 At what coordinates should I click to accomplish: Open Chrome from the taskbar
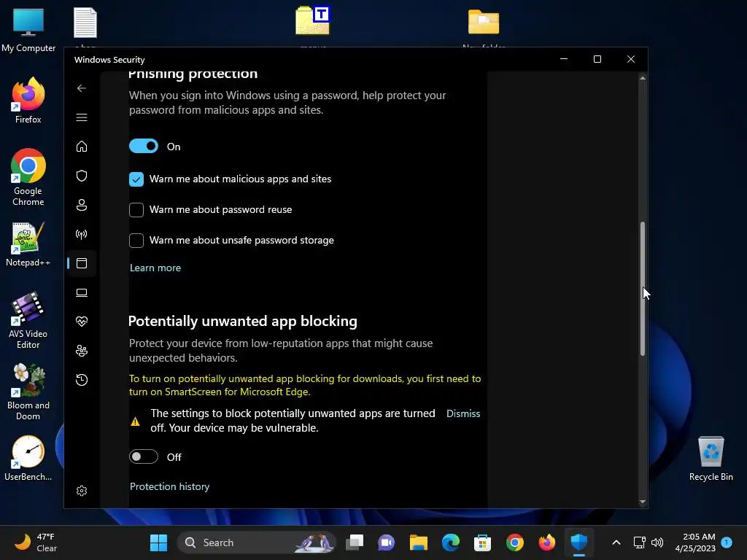pos(514,542)
